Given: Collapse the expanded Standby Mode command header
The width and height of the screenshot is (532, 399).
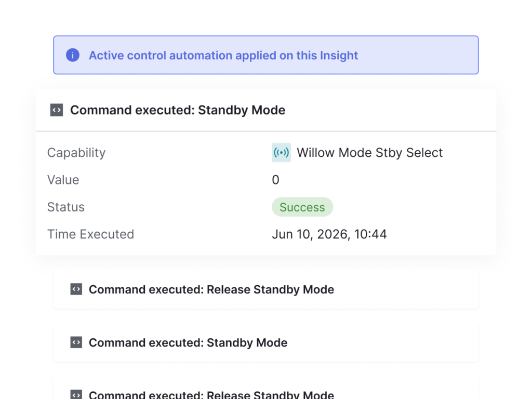Looking at the screenshot, I should pos(266,110).
